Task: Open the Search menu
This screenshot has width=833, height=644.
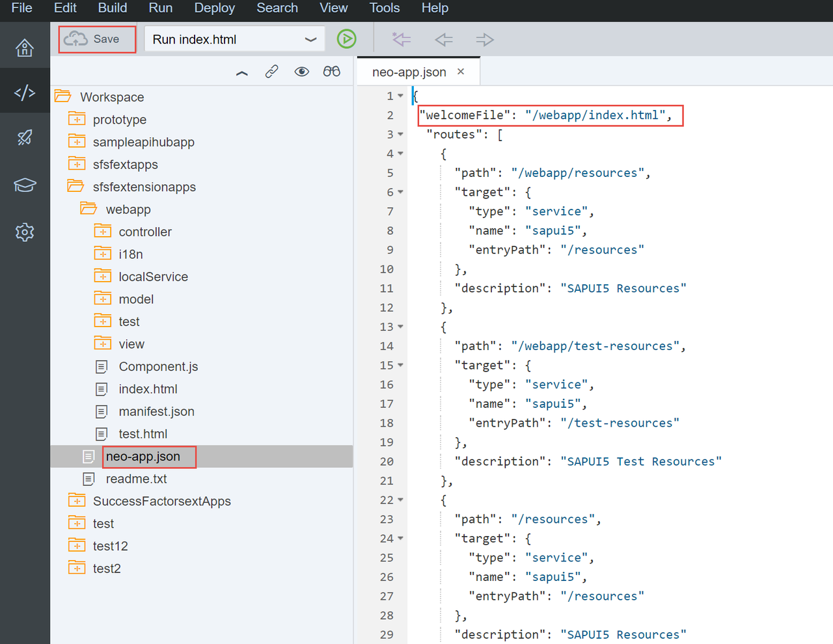Action: 277,8
